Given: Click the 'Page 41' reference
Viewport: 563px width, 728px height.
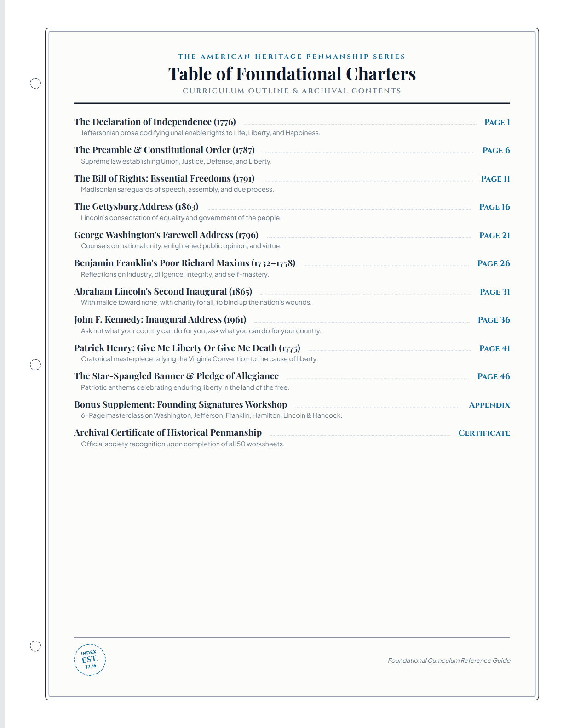Looking at the screenshot, I should point(494,348).
